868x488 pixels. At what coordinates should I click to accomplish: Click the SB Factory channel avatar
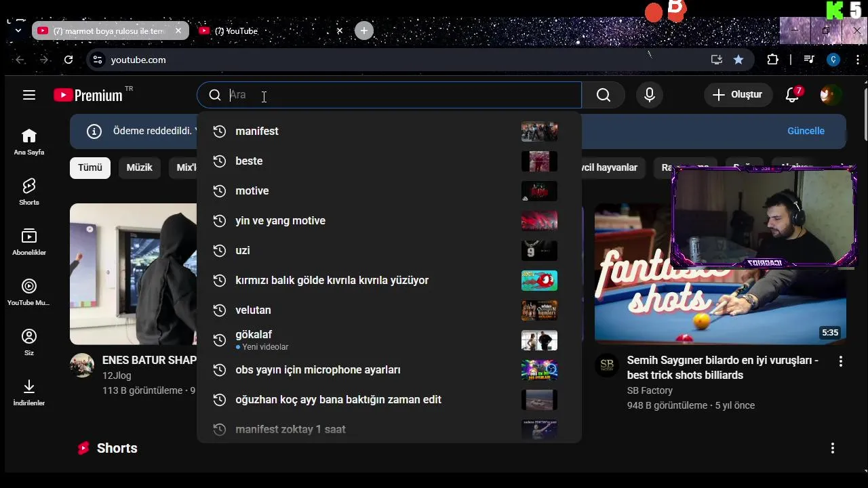coord(607,365)
